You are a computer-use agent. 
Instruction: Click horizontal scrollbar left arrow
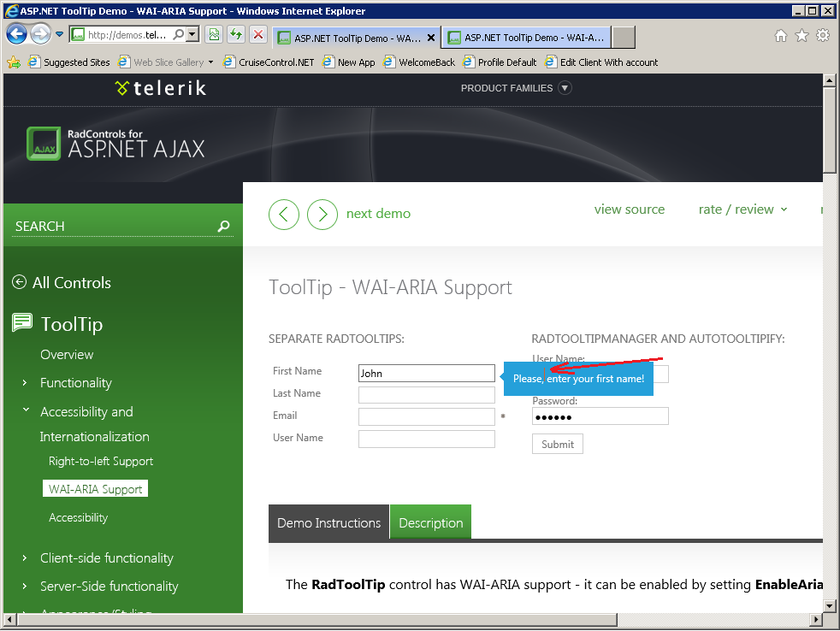click(x=9, y=620)
